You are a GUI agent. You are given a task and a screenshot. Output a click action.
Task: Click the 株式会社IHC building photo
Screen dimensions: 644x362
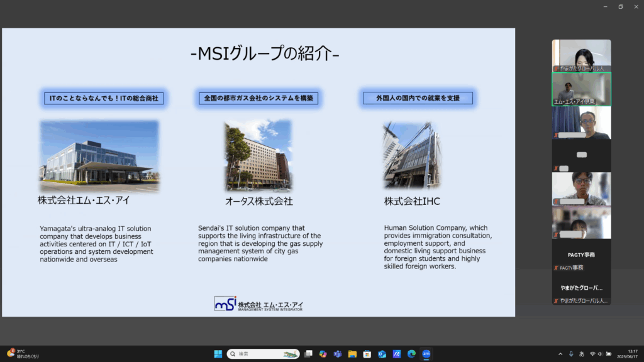tap(412, 155)
